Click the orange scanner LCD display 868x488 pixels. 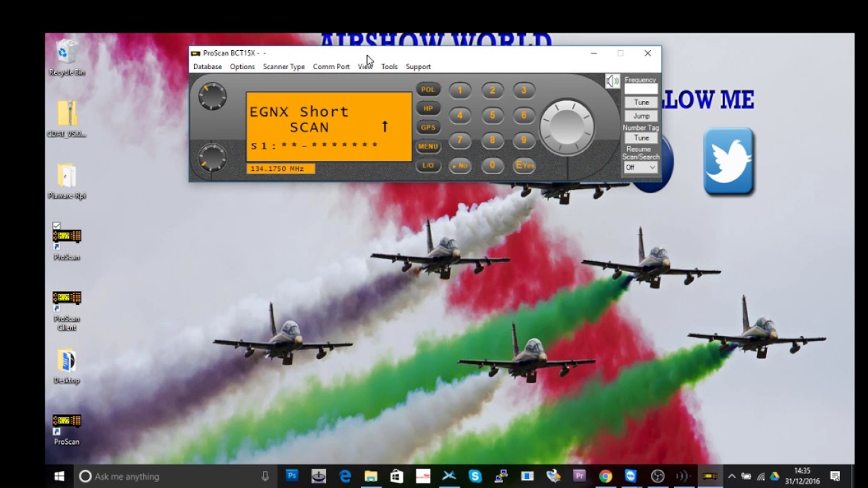pyautogui.click(x=329, y=127)
